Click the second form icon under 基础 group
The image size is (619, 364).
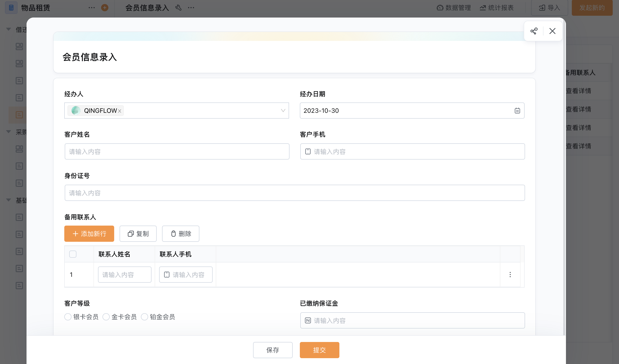[x=19, y=234]
